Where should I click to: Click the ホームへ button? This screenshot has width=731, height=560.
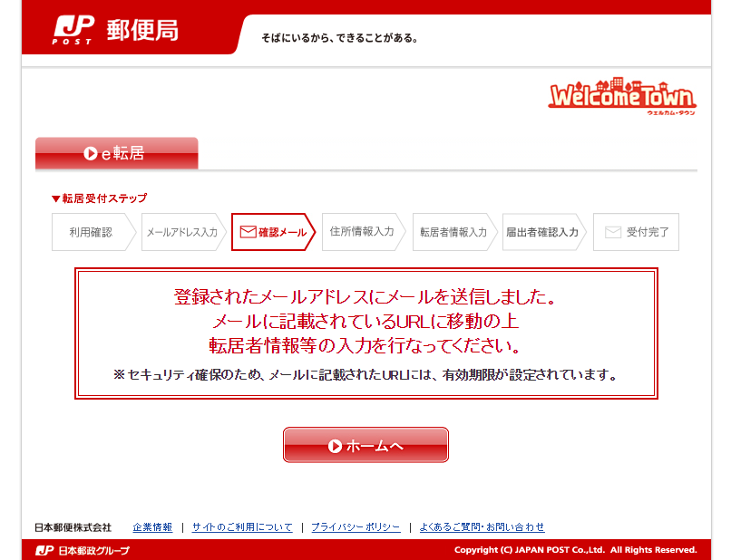[x=366, y=445]
